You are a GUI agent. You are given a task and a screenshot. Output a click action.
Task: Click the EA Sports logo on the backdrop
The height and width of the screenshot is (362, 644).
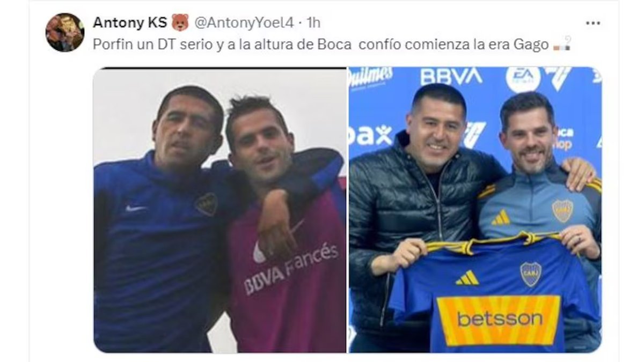click(x=523, y=79)
